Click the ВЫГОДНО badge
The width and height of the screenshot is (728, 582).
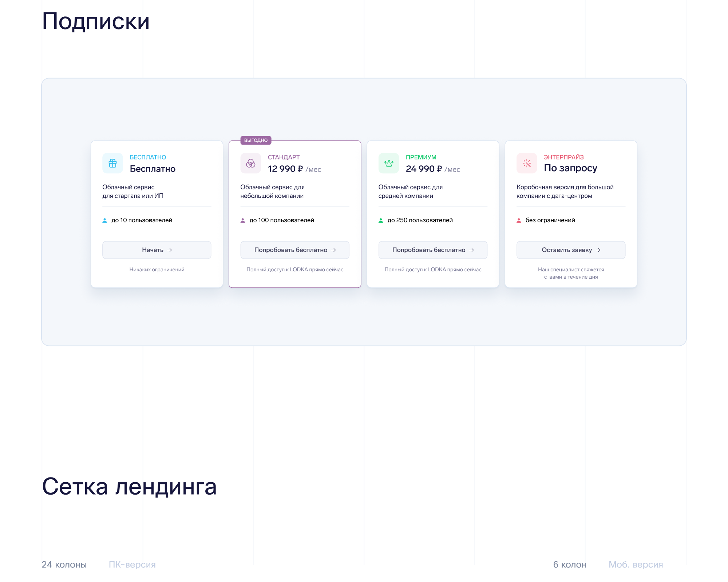(x=256, y=140)
